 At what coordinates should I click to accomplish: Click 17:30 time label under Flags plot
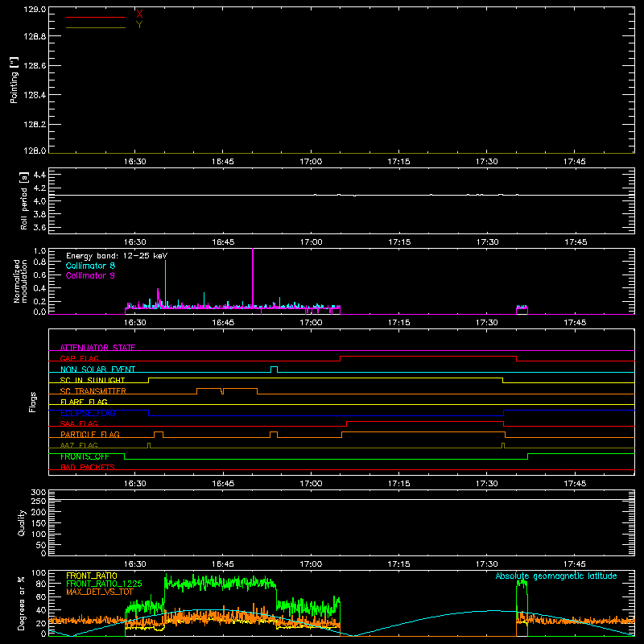pos(487,484)
